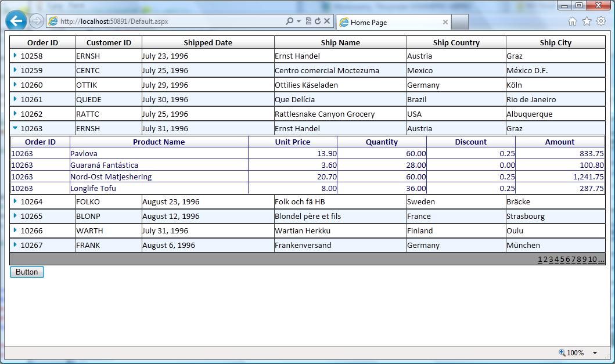Select the Home Page browser tab

[389, 21]
